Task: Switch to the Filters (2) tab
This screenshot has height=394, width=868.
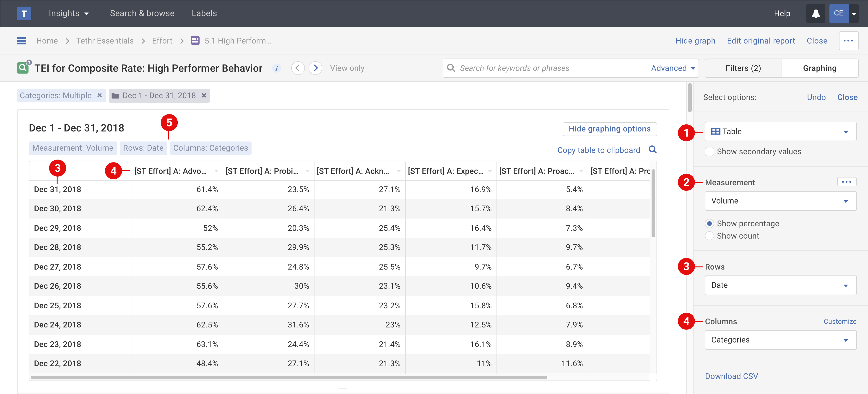Action: [x=743, y=68]
